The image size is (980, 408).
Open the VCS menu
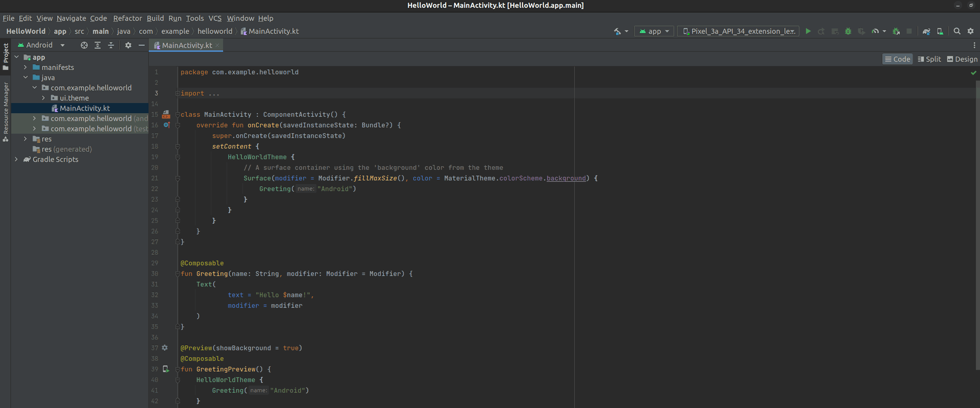215,18
